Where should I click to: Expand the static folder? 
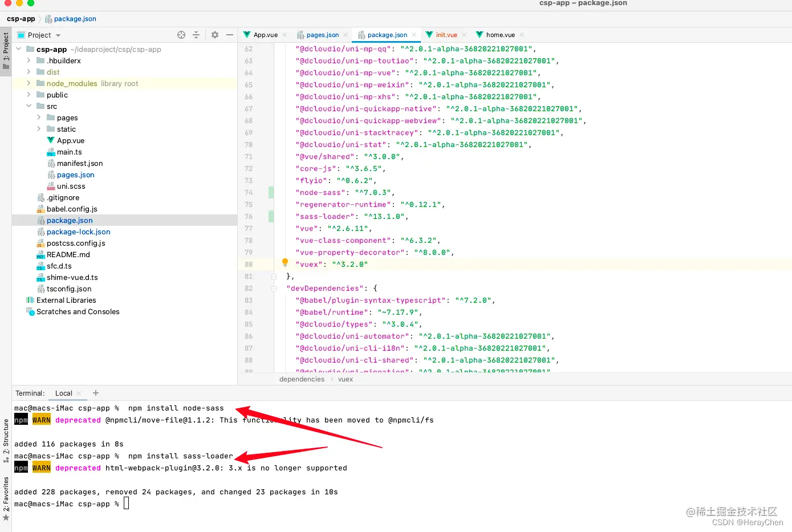point(39,129)
